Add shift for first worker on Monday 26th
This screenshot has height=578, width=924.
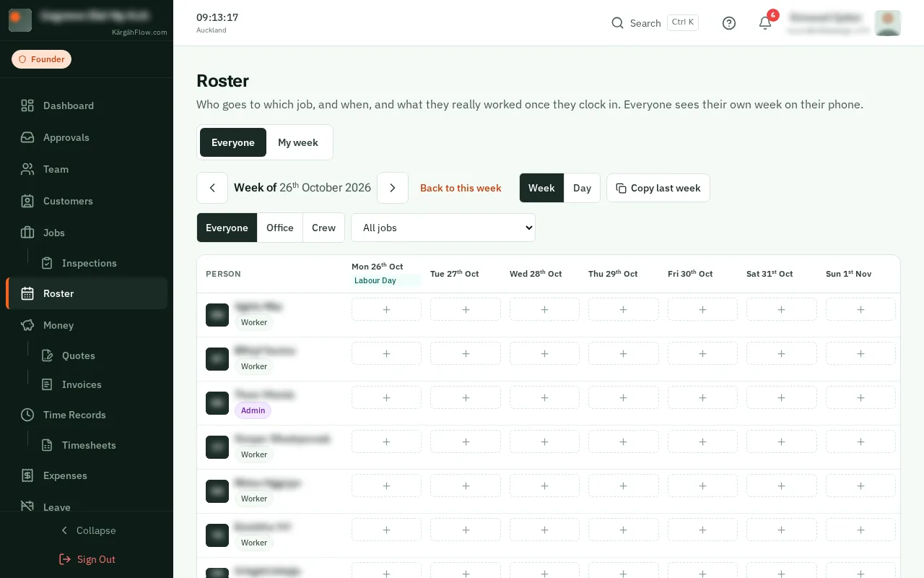[386, 309]
